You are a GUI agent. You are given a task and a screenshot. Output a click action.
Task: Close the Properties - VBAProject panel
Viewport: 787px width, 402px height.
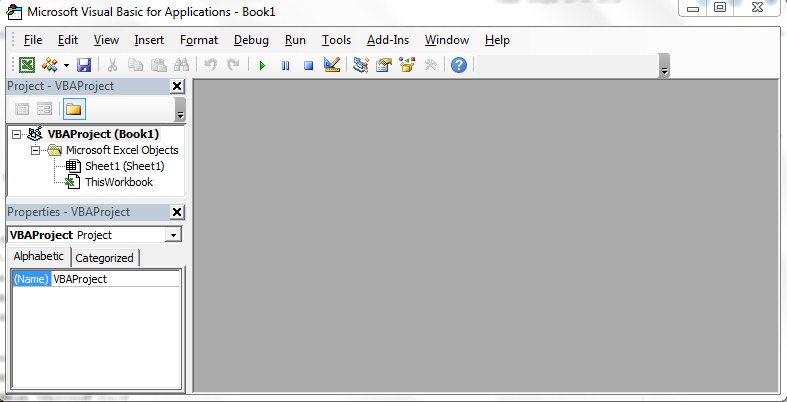pyautogui.click(x=177, y=212)
